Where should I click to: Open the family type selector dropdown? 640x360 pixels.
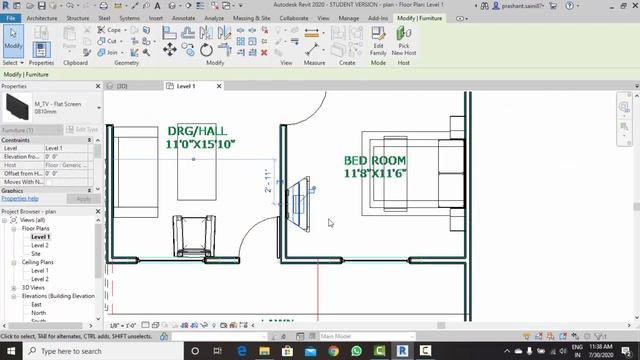(98, 108)
